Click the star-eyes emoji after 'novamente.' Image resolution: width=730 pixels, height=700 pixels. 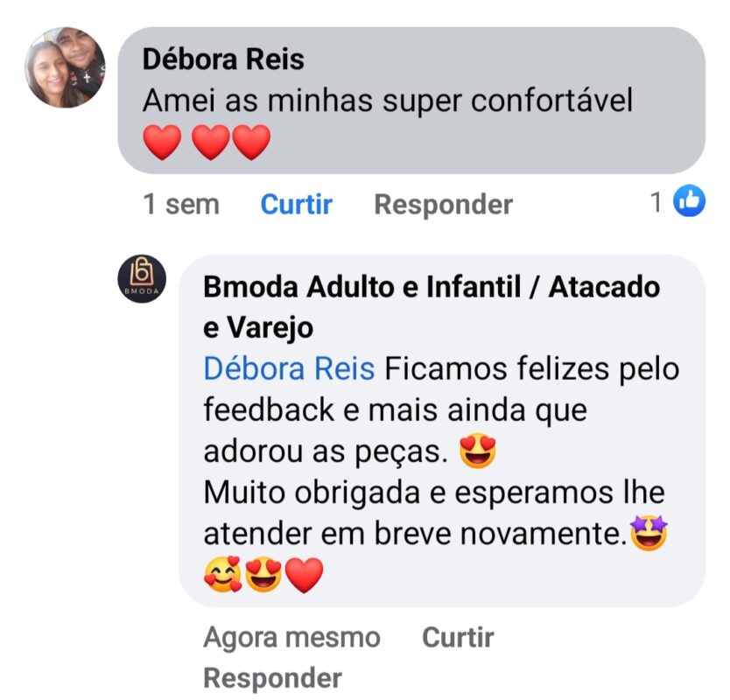(x=649, y=533)
